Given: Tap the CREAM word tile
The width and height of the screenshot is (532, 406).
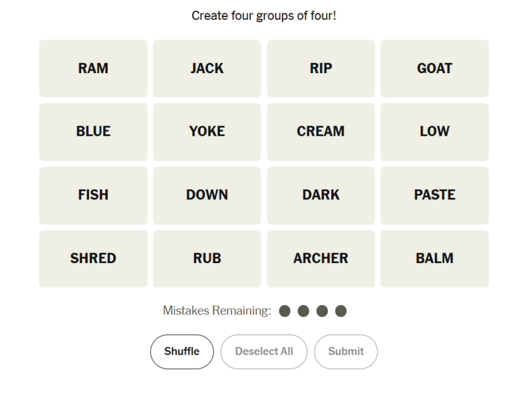Looking at the screenshot, I should point(321,132).
